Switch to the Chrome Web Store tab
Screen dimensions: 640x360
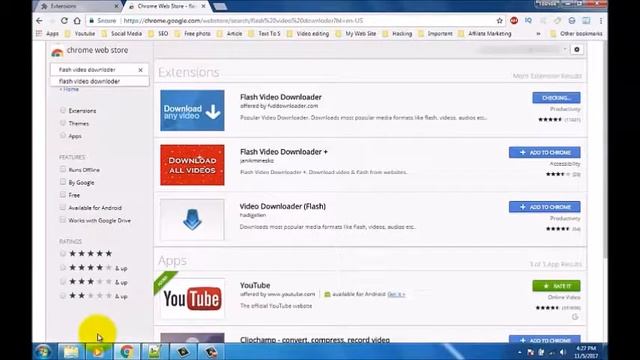coord(167,6)
